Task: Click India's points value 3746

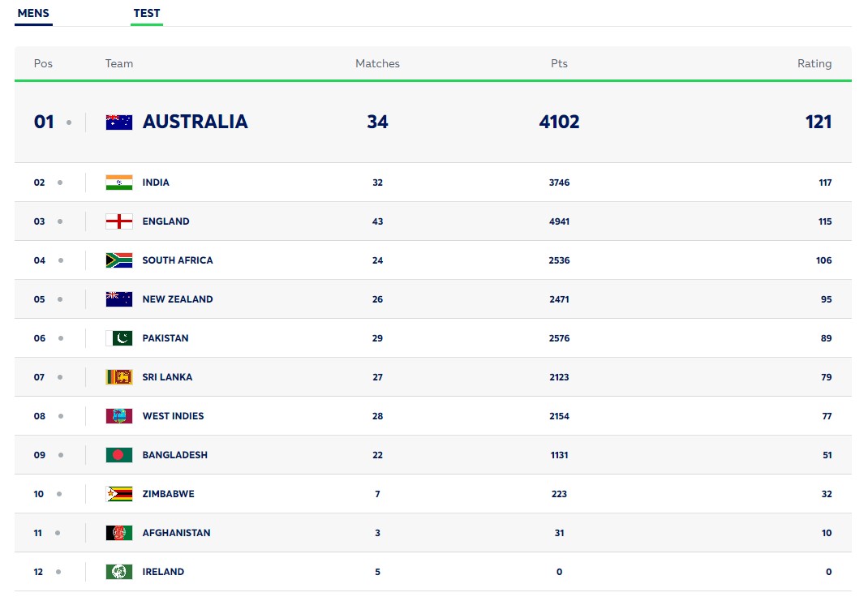Action: coord(559,183)
